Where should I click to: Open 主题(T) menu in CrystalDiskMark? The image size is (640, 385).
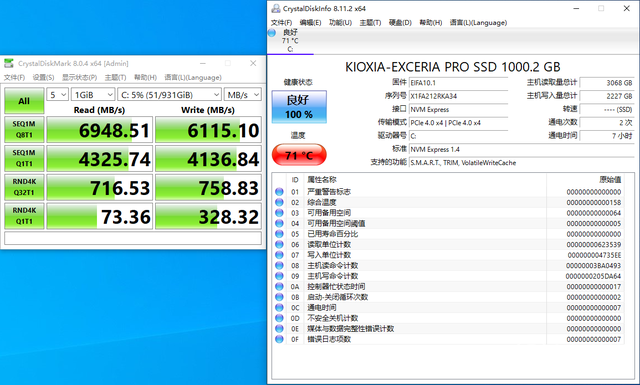[115, 78]
